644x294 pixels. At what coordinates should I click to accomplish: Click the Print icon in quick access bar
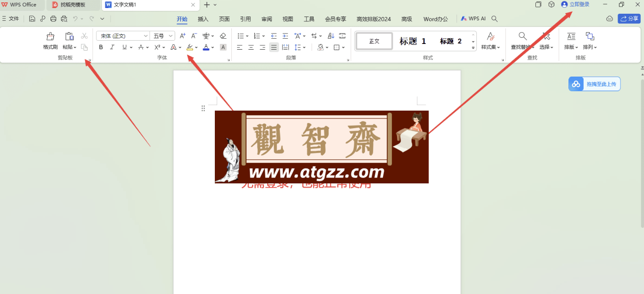click(x=53, y=19)
